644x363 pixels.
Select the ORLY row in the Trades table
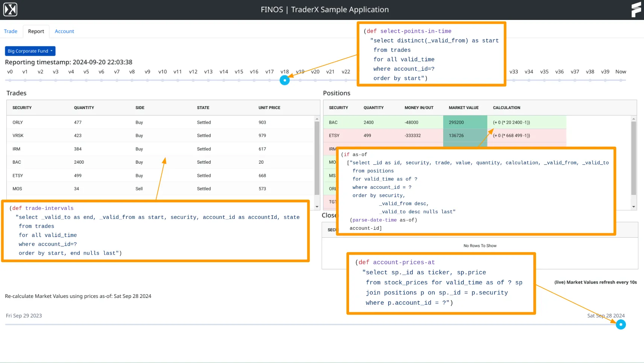click(x=113, y=122)
